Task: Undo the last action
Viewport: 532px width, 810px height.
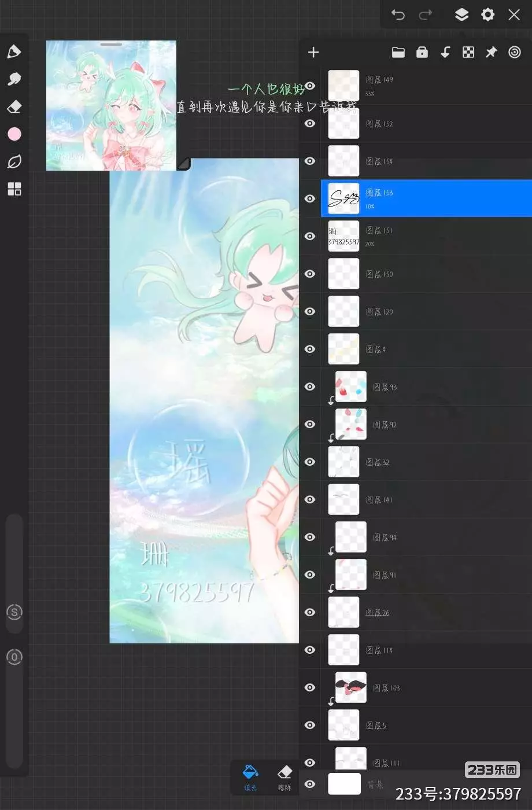Action: pyautogui.click(x=398, y=14)
